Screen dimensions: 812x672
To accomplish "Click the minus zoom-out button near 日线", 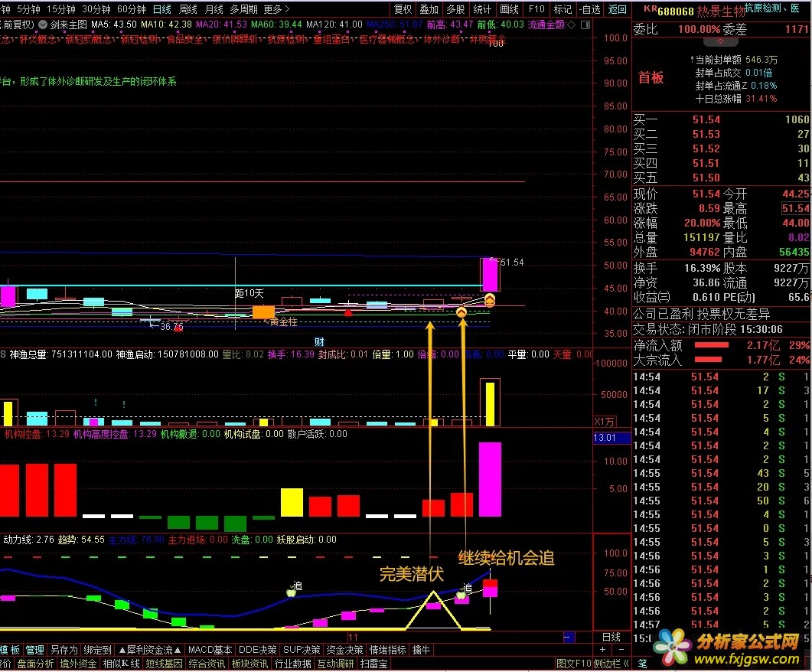I will (621, 649).
